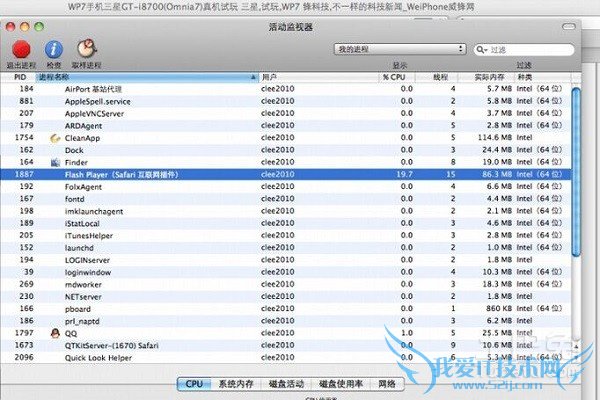The image size is (600, 400).
Task: Select the AppleSpell.service process
Action: pos(285,101)
